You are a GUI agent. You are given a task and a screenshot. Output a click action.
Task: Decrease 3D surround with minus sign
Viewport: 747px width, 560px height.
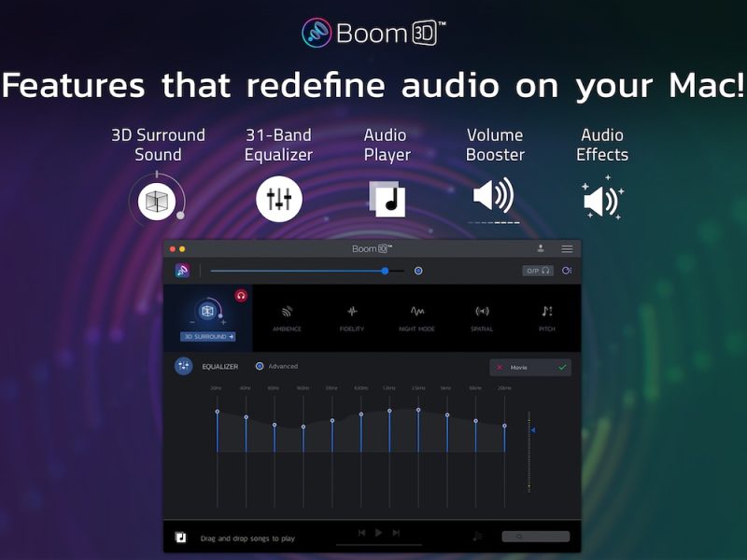coord(192,322)
